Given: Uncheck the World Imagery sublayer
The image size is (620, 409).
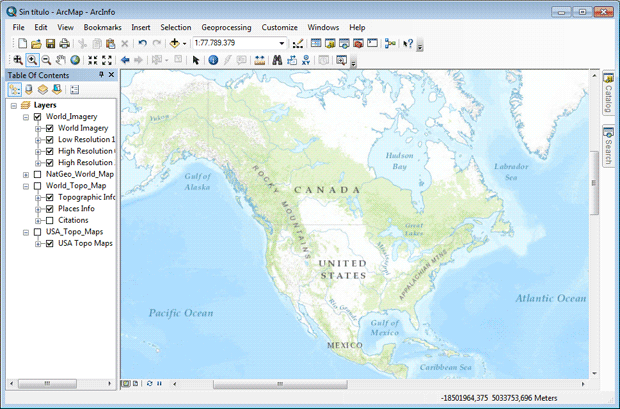Looking at the screenshot, I should (50, 128).
